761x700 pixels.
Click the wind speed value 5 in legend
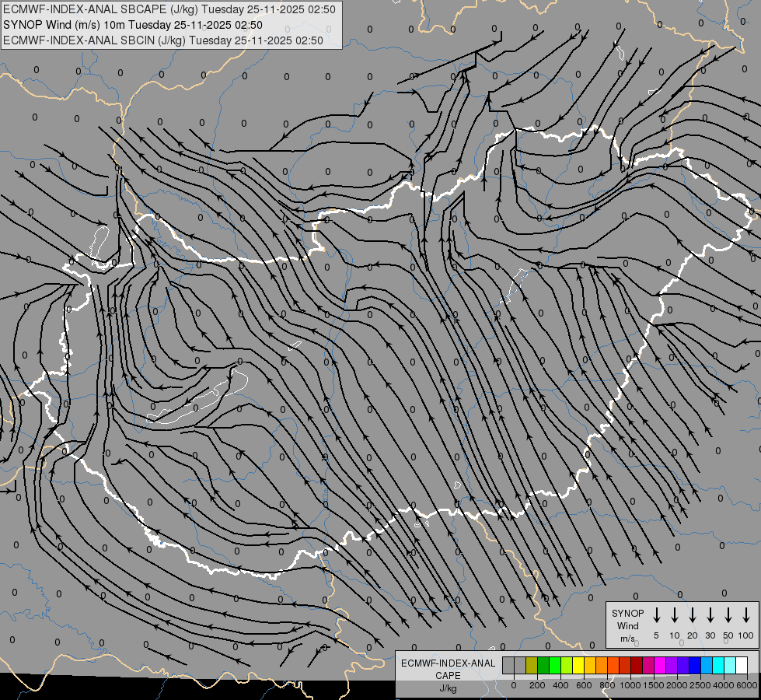(656, 635)
